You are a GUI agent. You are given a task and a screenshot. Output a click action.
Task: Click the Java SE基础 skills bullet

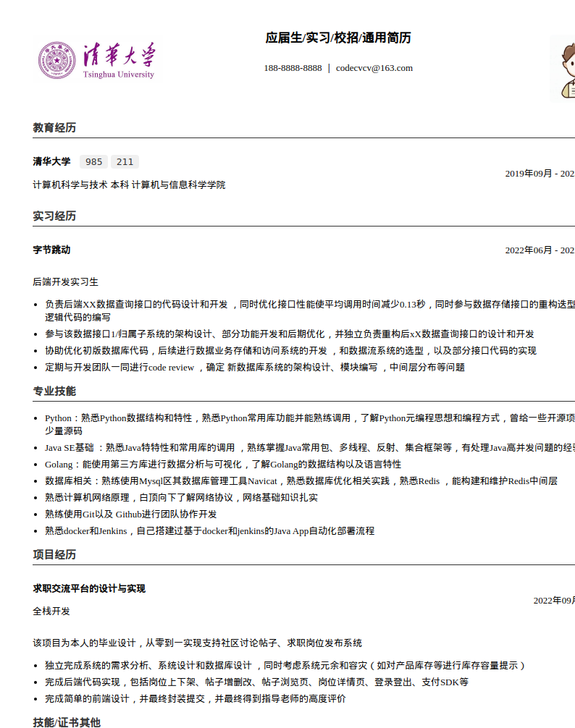pyautogui.click(x=310, y=447)
